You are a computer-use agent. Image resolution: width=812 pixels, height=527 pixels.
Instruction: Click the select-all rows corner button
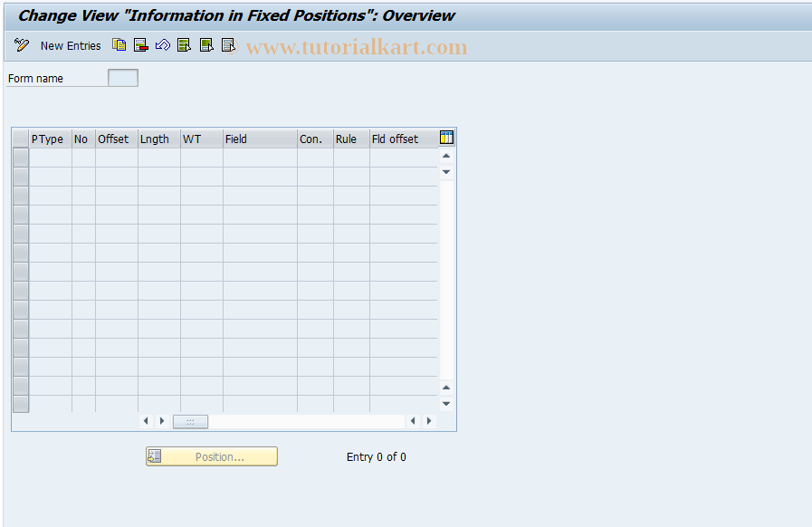(21, 139)
